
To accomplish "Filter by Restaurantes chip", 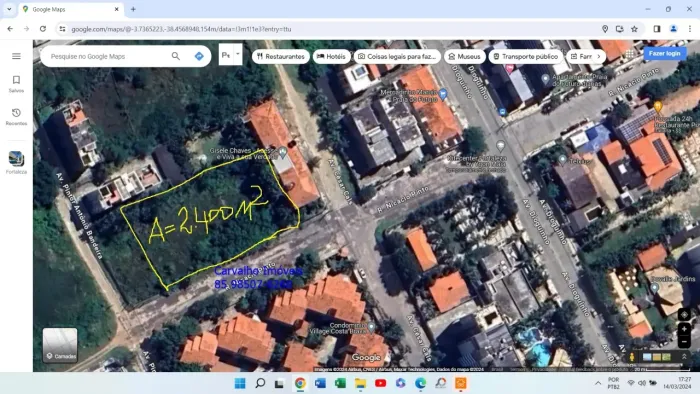I will pyautogui.click(x=280, y=57).
